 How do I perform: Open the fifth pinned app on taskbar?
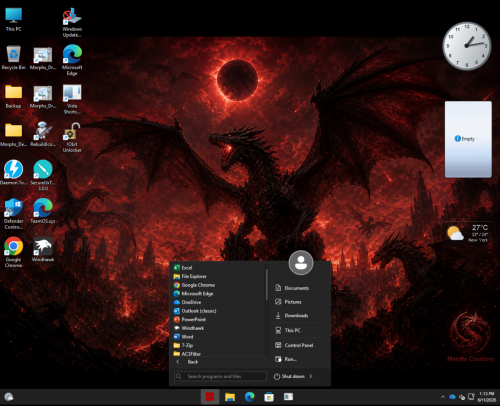pos(288,397)
